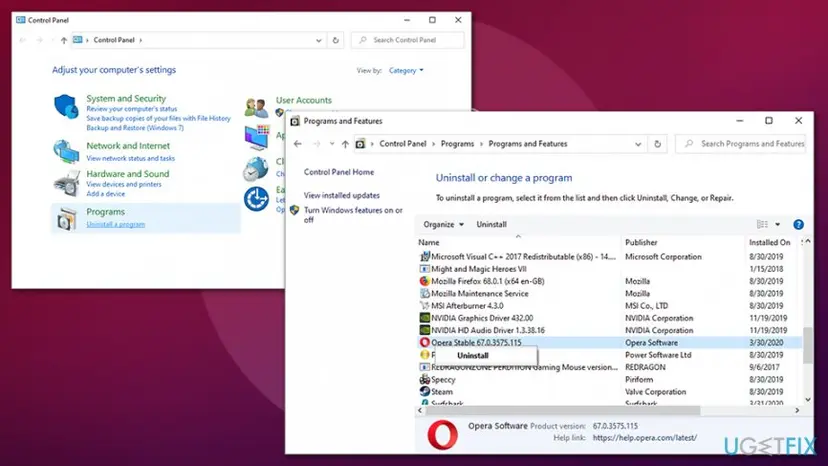This screenshot has width=828, height=466.
Task: Open System and Security heading link
Action: pyautogui.click(x=126, y=98)
